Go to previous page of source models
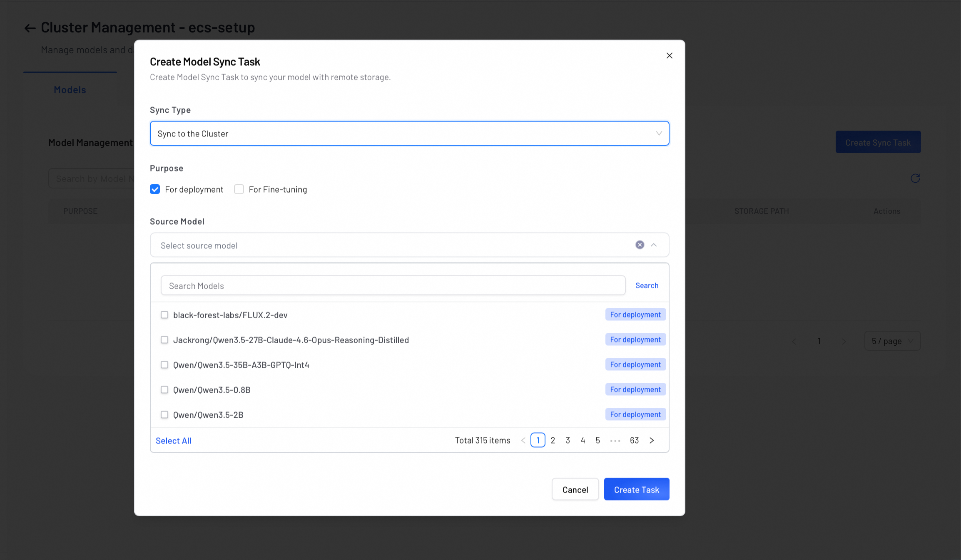Screen dimensions: 961x560 [523, 440]
